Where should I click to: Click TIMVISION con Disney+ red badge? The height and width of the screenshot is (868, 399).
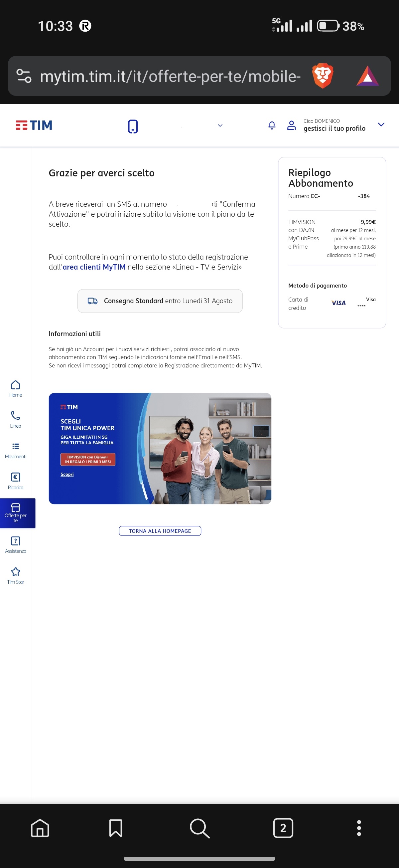[88, 459]
